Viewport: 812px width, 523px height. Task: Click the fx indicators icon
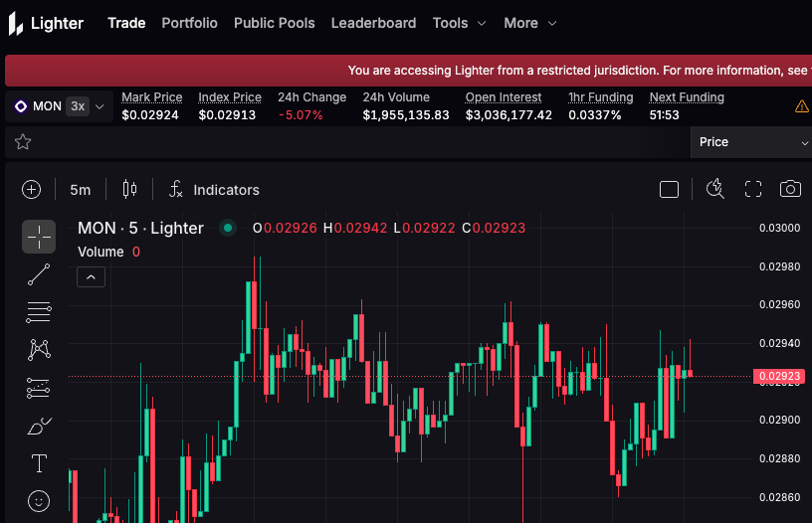pos(175,189)
